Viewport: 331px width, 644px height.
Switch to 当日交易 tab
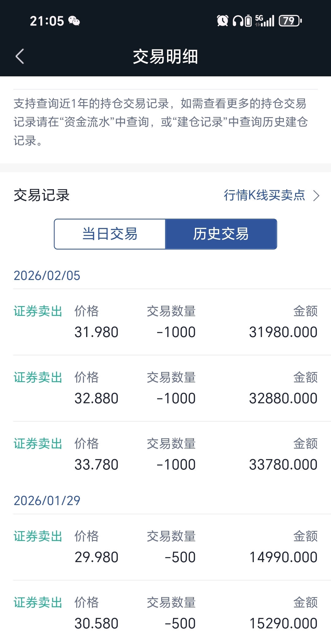pos(110,234)
